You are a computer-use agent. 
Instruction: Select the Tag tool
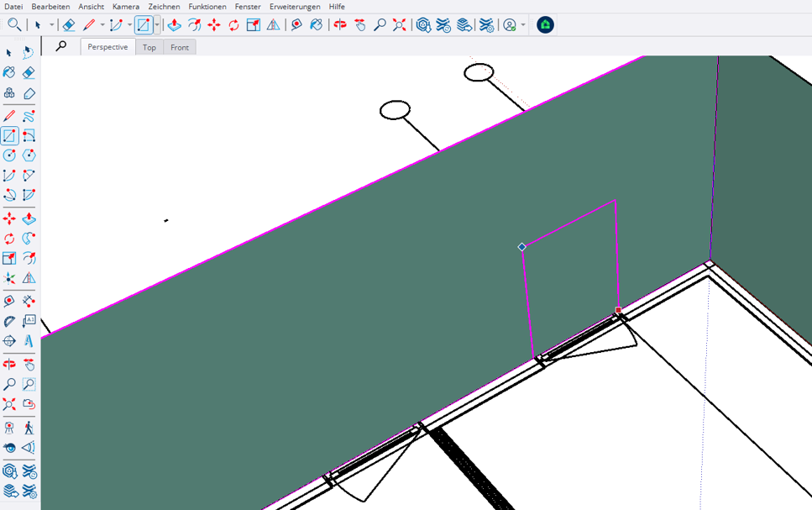coord(29,93)
